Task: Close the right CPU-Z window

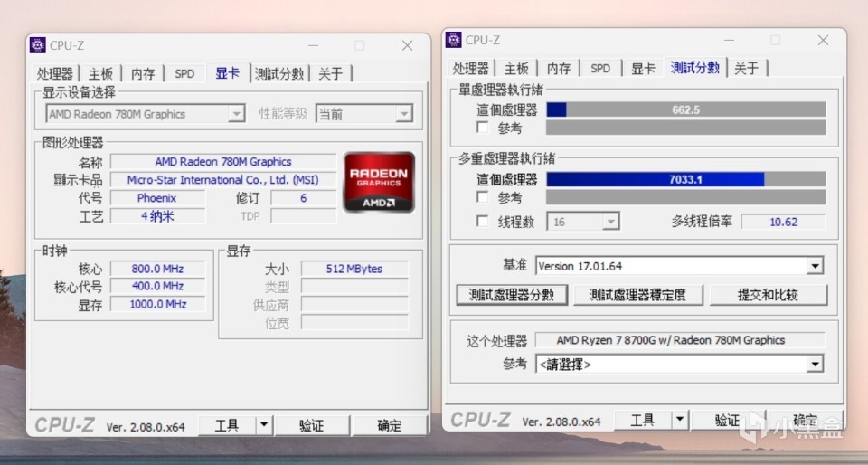Action: tap(823, 40)
